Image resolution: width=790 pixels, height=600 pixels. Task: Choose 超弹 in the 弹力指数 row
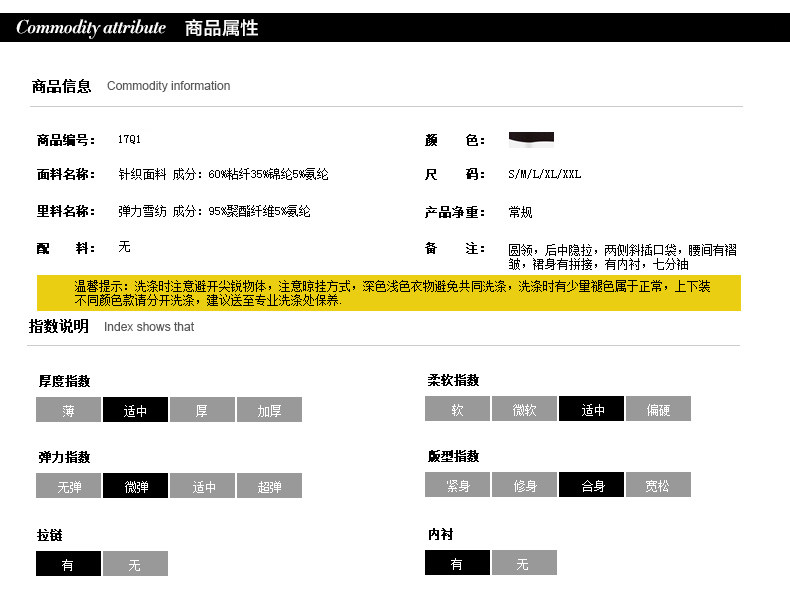pyautogui.click(x=269, y=487)
